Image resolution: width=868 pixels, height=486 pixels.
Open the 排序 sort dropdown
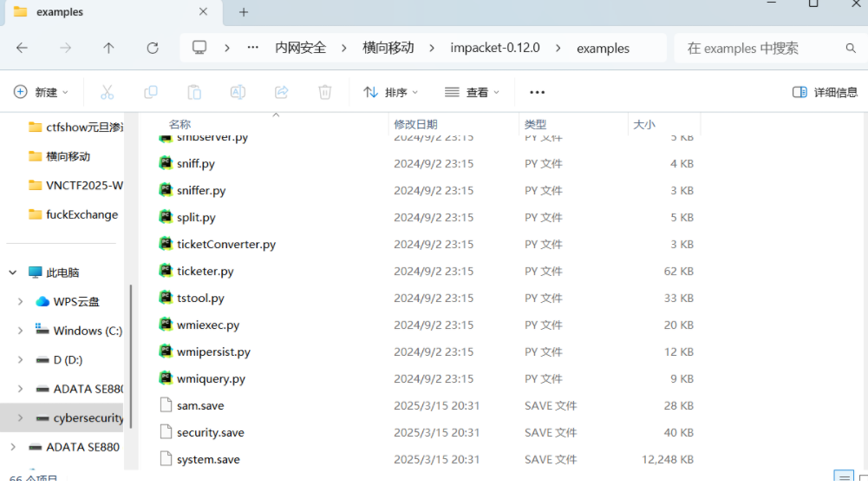pos(391,92)
